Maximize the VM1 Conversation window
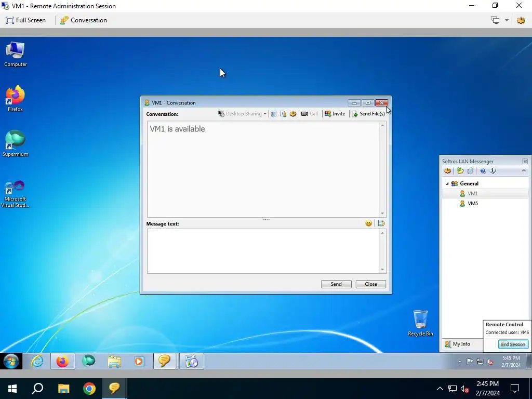 coord(368,103)
